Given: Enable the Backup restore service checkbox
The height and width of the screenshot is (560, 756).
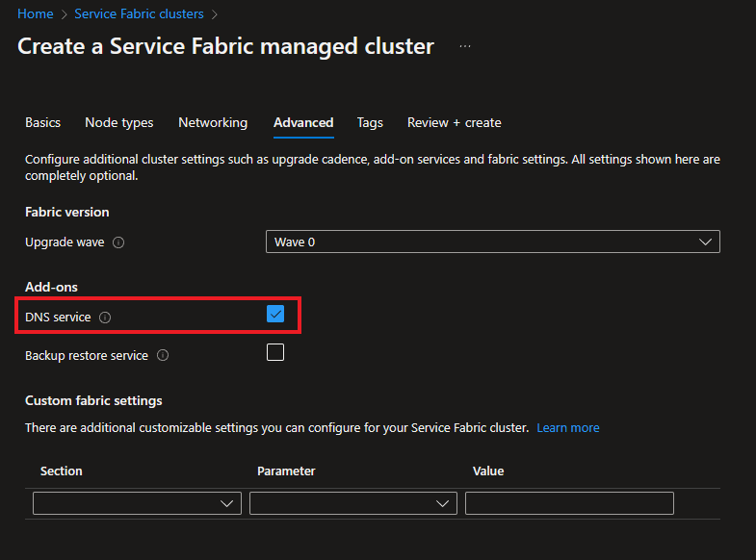Looking at the screenshot, I should [x=275, y=352].
